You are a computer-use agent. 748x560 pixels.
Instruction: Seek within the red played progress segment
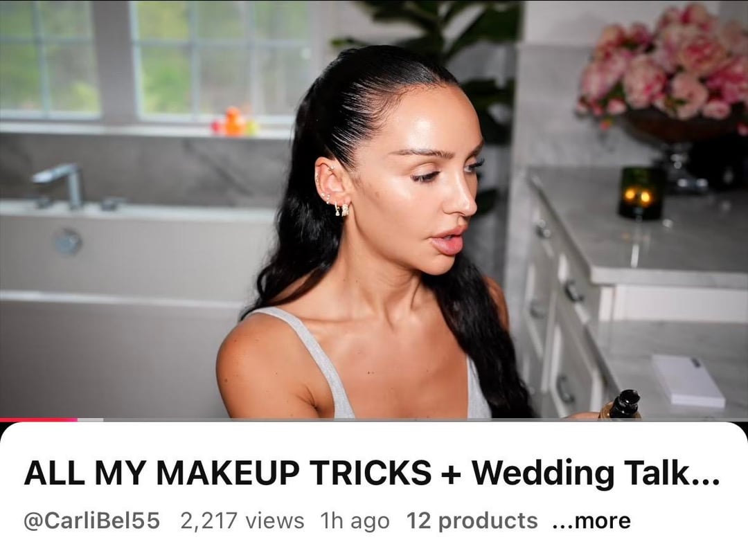tap(39, 419)
